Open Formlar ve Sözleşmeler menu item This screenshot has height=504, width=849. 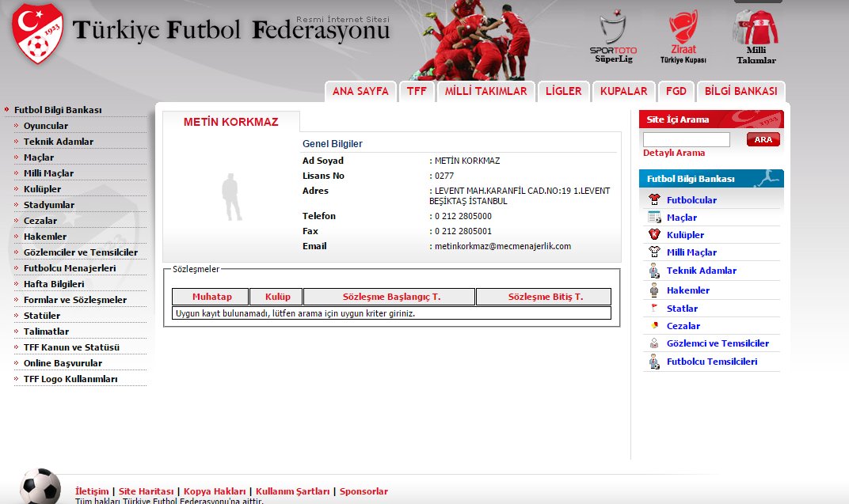tap(74, 300)
